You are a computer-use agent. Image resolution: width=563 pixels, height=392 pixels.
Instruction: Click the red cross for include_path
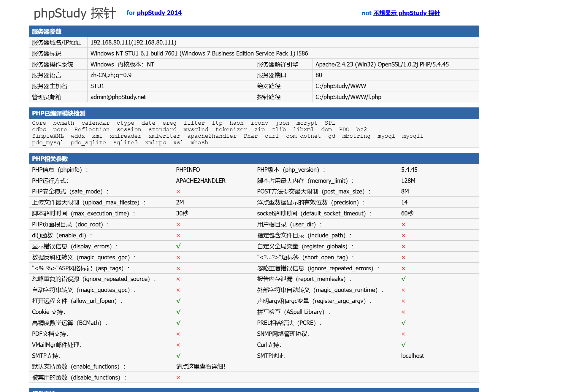(403, 236)
